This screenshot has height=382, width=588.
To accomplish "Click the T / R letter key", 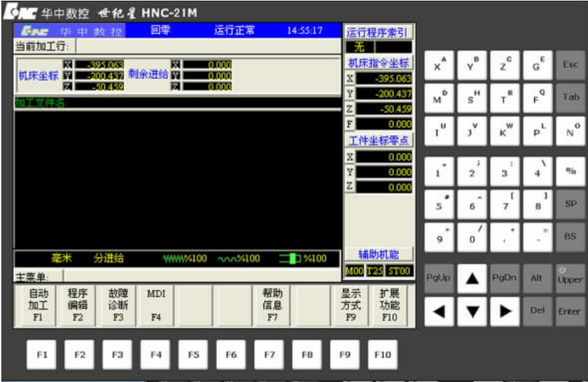I will (505, 98).
